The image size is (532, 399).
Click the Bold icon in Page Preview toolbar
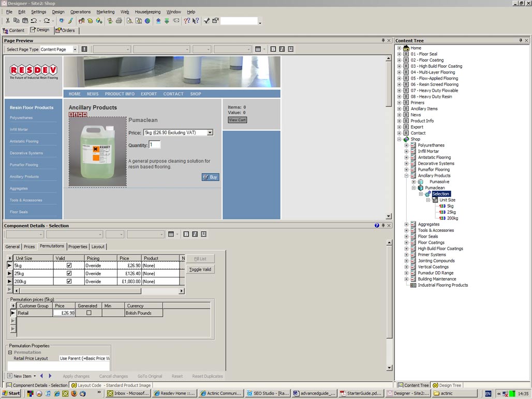point(273,49)
